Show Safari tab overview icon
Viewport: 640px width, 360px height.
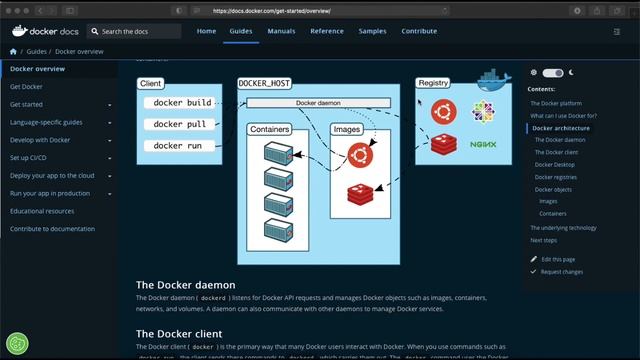(617, 11)
